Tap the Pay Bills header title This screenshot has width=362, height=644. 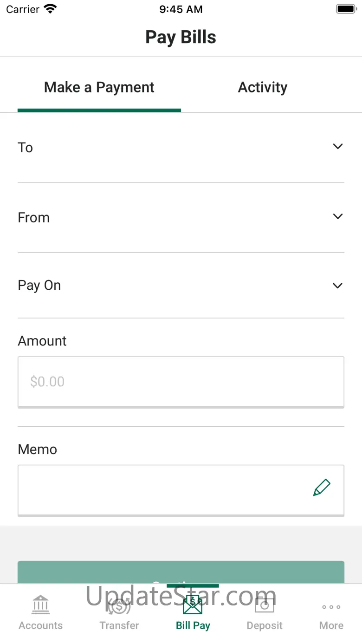click(x=181, y=37)
